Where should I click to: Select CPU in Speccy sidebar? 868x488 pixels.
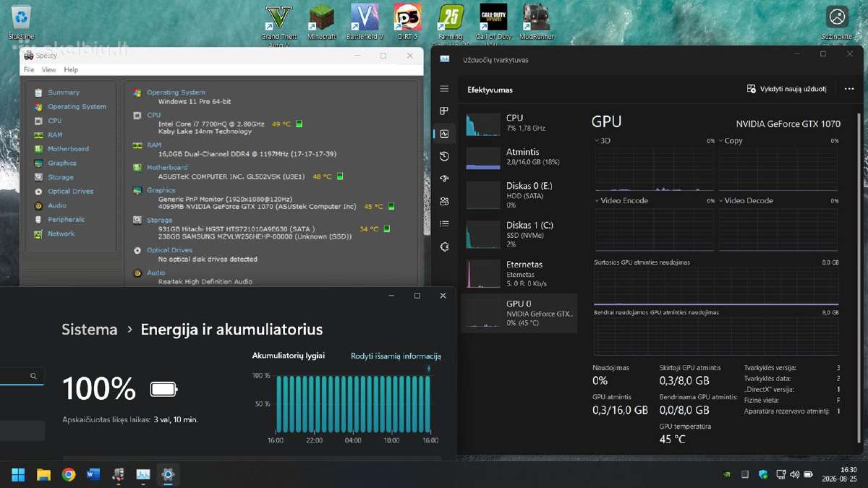pos(55,121)
